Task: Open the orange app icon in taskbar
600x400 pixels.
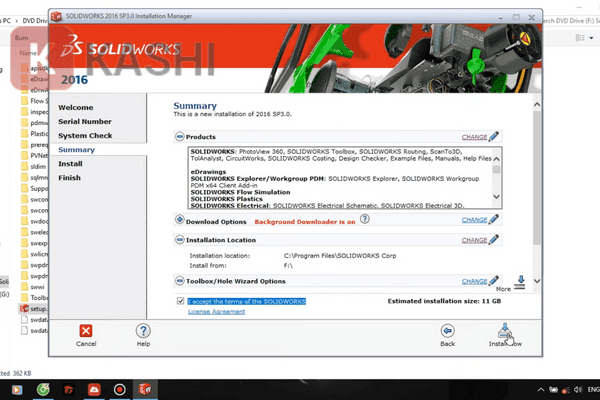Action: (x=68, y=390)
